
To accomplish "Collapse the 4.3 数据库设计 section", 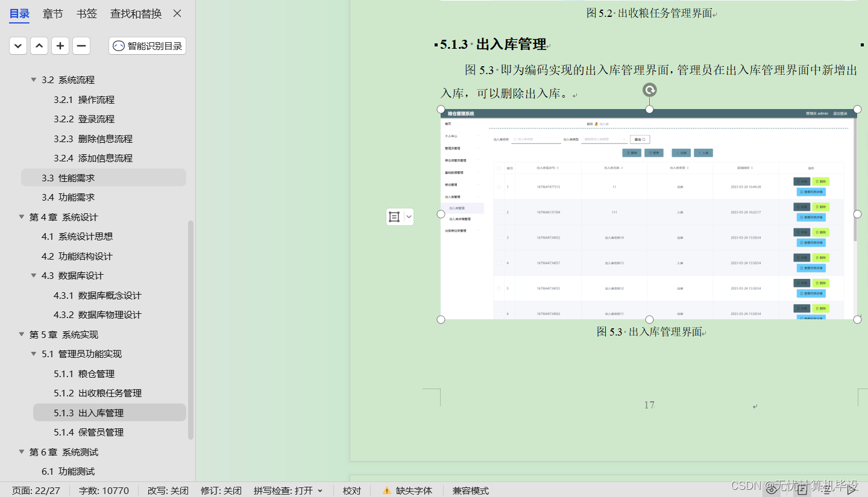I will pyautogui.click(x=33, y=275).
